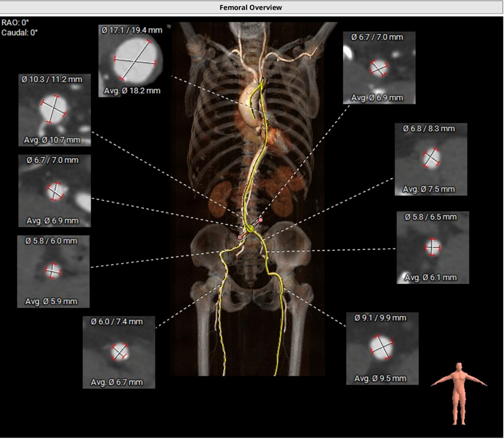Open the Ø 6.0 / 7.4 mm vessel thumbnail

pos(119,352)
